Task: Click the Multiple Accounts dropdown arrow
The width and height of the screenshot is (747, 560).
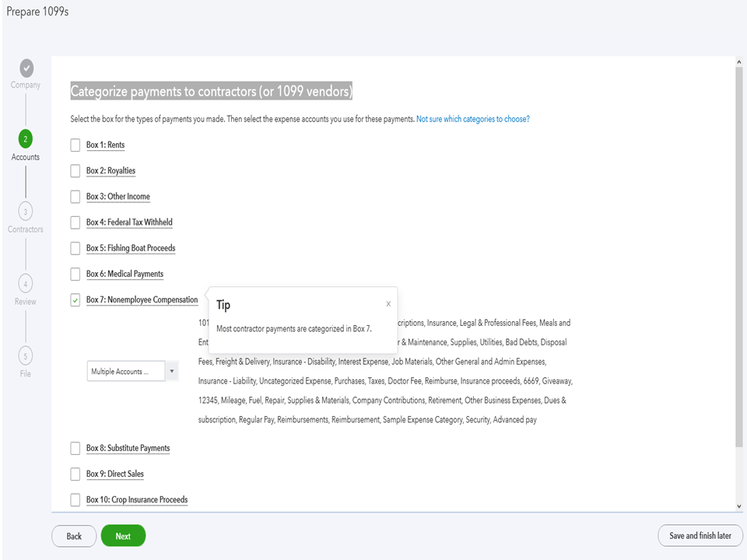Action: 171,372
